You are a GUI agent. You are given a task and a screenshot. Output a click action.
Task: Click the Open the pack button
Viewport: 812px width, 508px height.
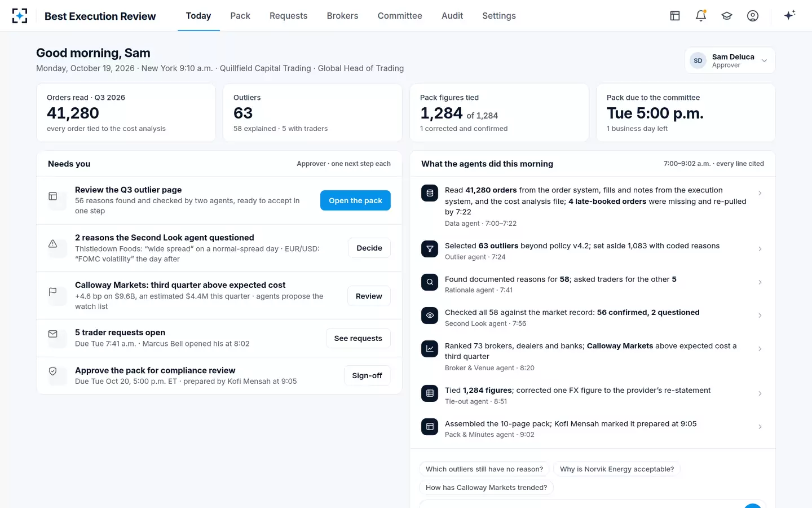coord(355,200)
